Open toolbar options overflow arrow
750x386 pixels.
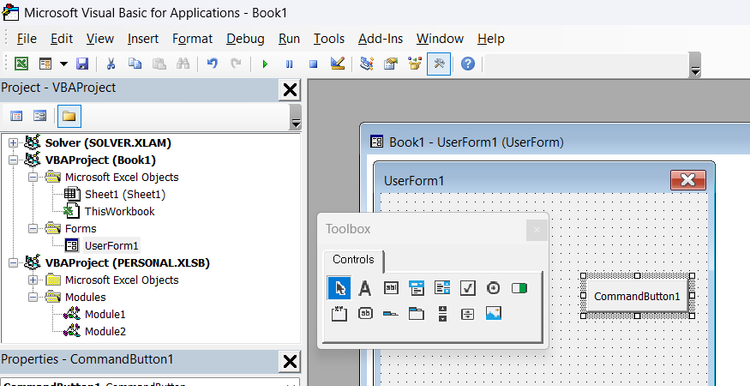[x=695, y=65]
